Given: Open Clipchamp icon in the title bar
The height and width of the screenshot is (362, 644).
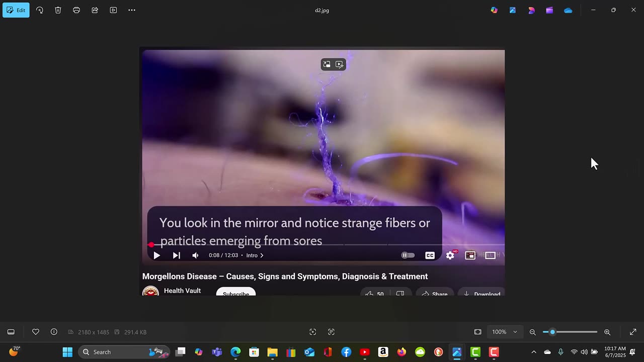Looking at the screenshot, I should pos(549,10).
